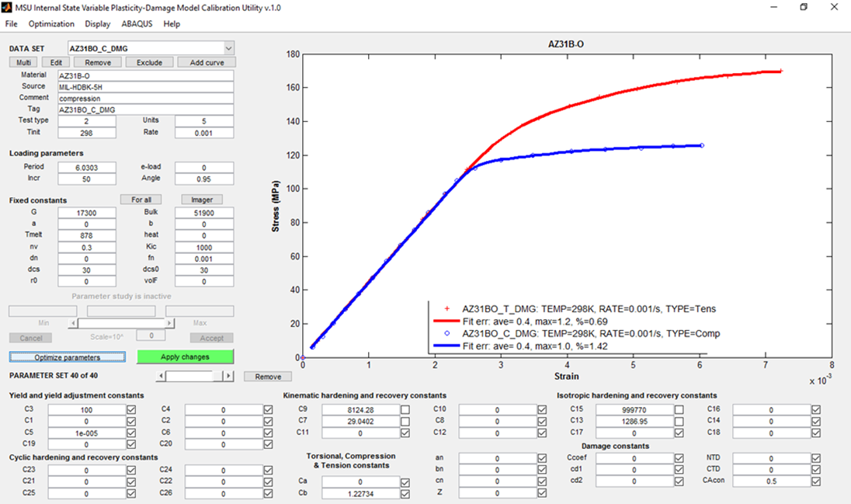Apply changes with the green button
The image size is (851, 504).
coord(184,356)
